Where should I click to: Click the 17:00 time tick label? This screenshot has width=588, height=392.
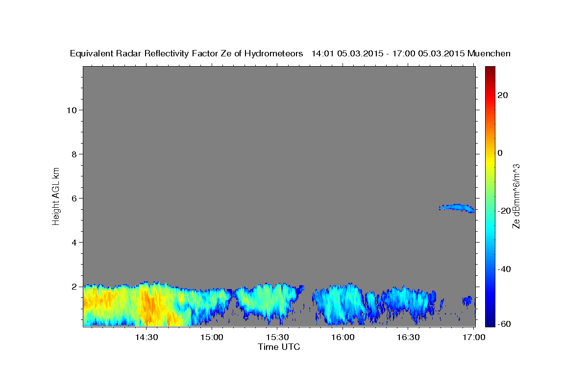tap(474, 337)
